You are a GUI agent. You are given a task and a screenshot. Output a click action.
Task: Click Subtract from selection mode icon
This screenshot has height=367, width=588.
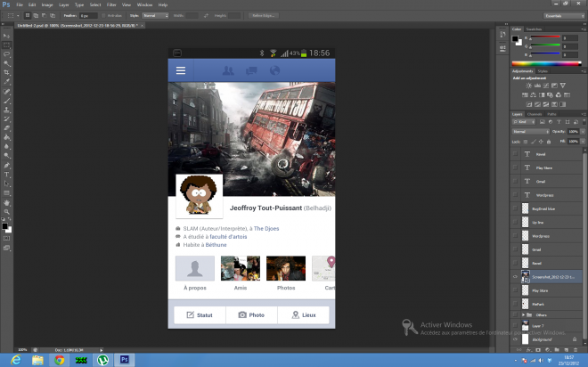tap(45, 16)
